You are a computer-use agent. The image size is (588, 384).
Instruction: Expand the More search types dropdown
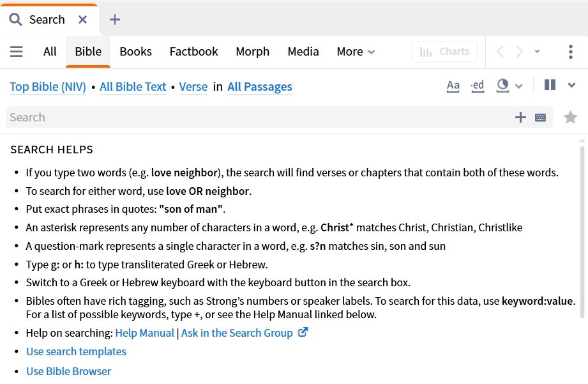(x=356, y=51)
